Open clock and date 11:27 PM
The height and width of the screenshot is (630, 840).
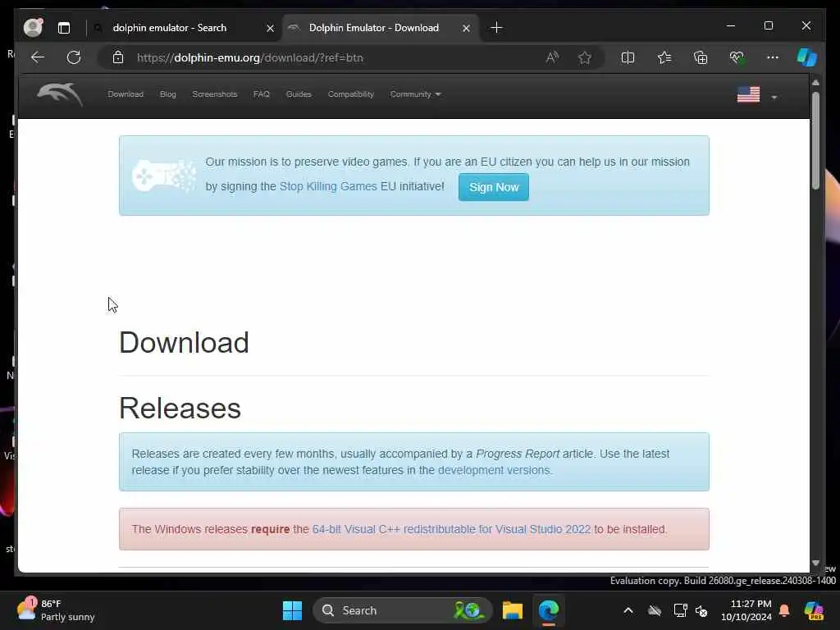(x=746, y=610)
